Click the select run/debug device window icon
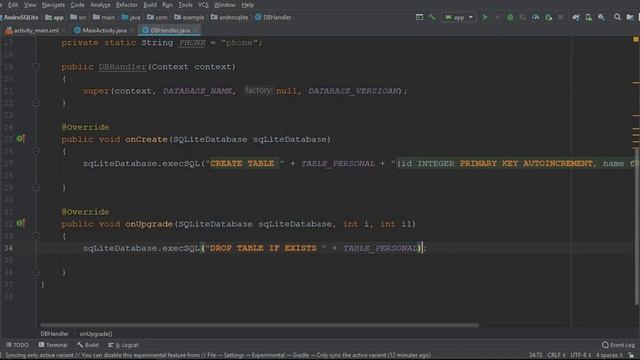This screenshot has width=640, height=360. tap(419, 17)
